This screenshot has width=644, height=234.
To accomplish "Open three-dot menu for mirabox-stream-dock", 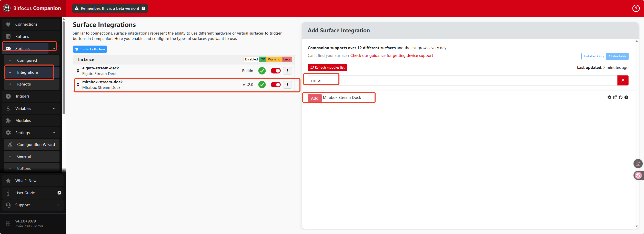I will click(x=287, y=85).
